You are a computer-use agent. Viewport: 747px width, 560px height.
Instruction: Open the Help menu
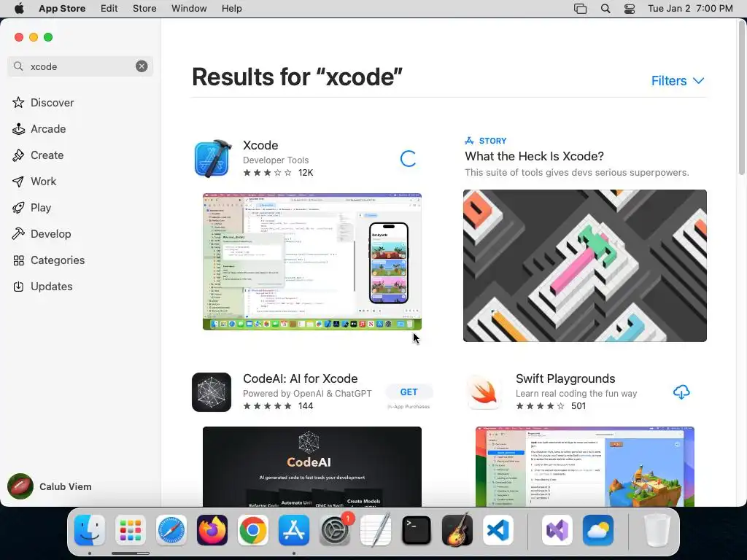coord(231,9)
